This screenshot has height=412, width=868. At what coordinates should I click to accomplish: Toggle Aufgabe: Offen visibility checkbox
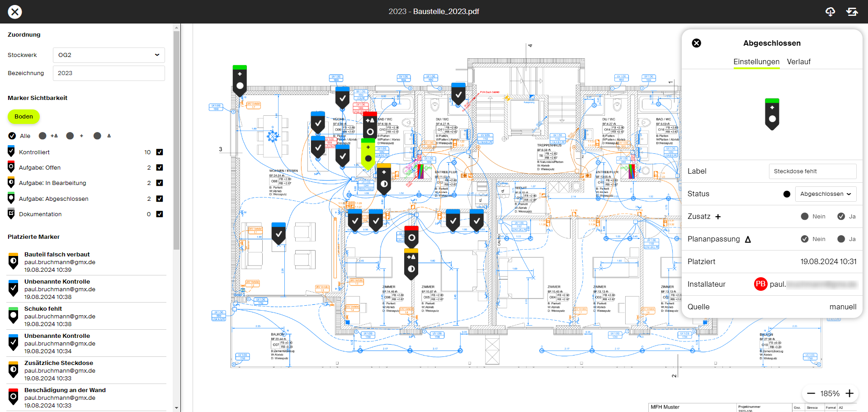coord(160,168)
